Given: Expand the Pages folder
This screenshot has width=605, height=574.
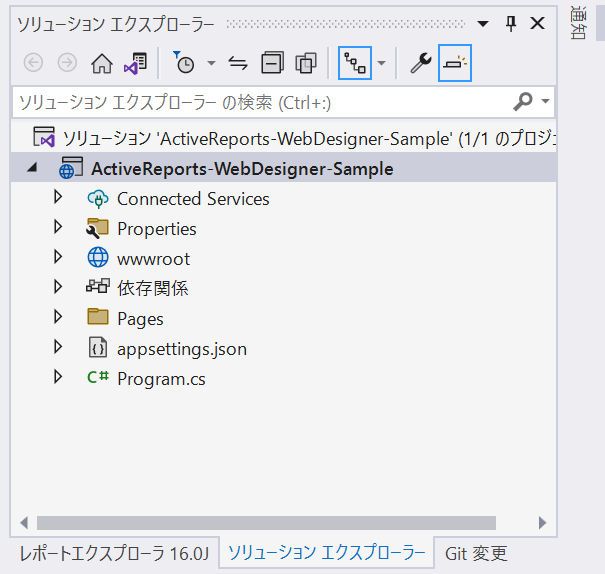Looking at the screenshot, I should pyautogui.click(x=58, y=317).
